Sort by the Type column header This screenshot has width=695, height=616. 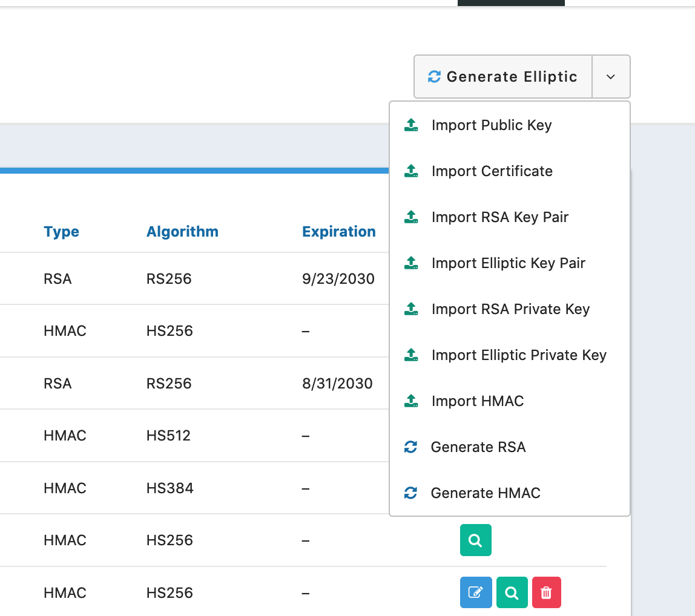(x=61, y=231)
